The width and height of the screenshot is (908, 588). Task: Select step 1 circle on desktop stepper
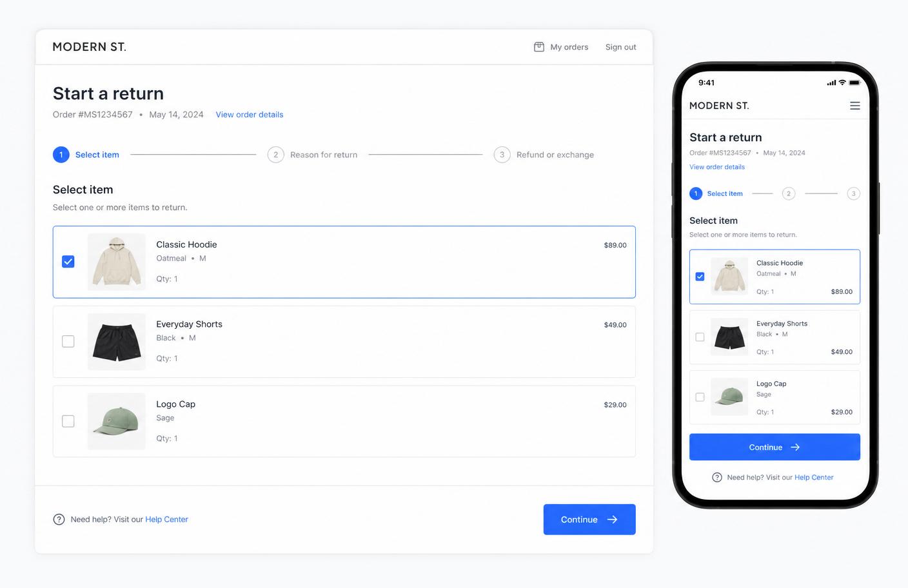coord(61,155)
